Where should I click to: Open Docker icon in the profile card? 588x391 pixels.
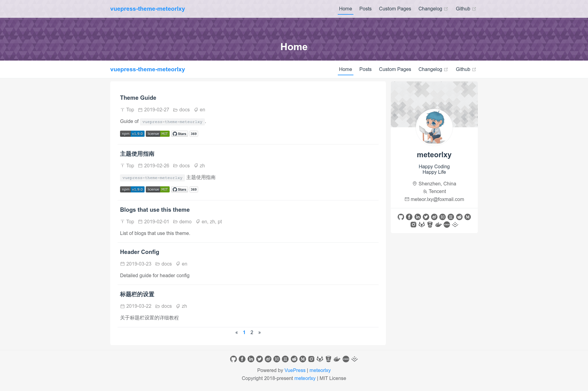(439, 225)
